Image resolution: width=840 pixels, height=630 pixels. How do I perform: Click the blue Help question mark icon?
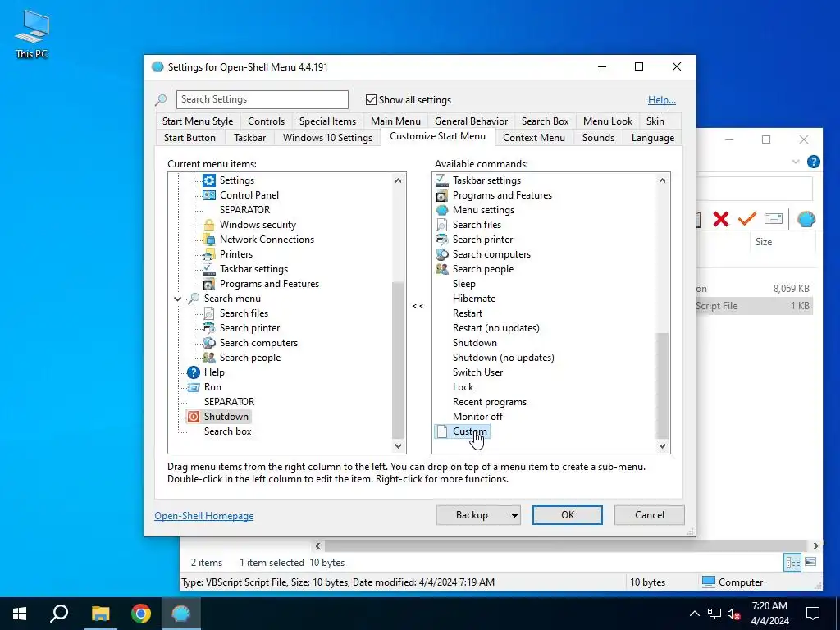[194, 372]
